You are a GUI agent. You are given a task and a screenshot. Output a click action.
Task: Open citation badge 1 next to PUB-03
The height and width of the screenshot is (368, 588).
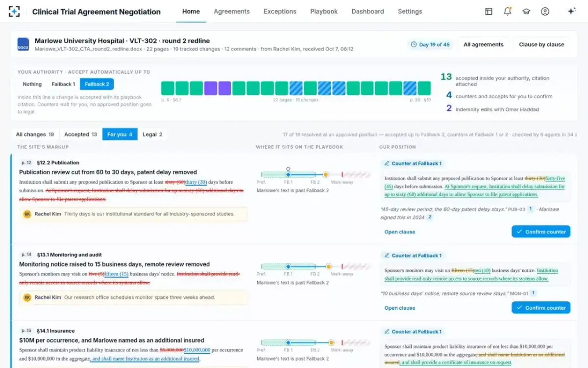coord(530,209)
